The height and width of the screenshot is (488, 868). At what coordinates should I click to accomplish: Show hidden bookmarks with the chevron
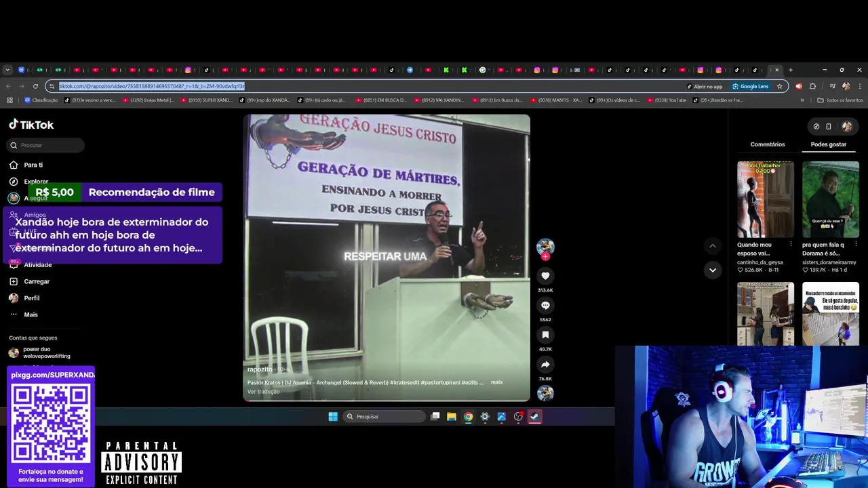802,100
